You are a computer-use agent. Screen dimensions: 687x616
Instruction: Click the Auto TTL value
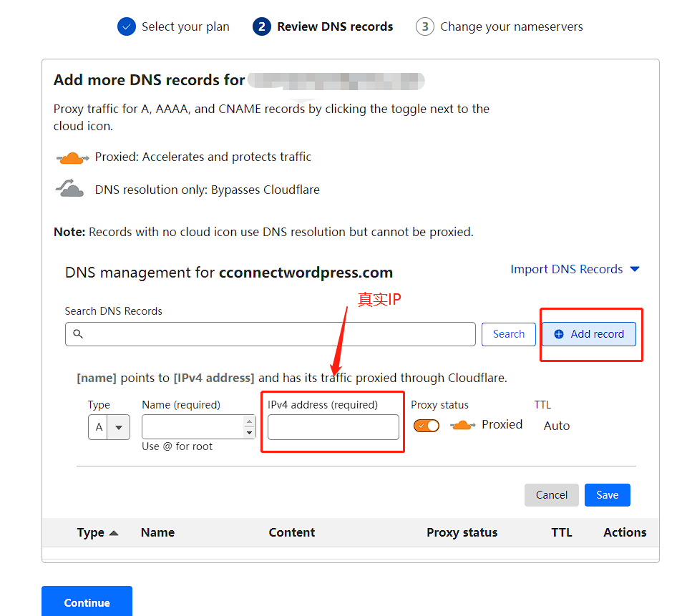pyautogui.click(x=557, y=426)
